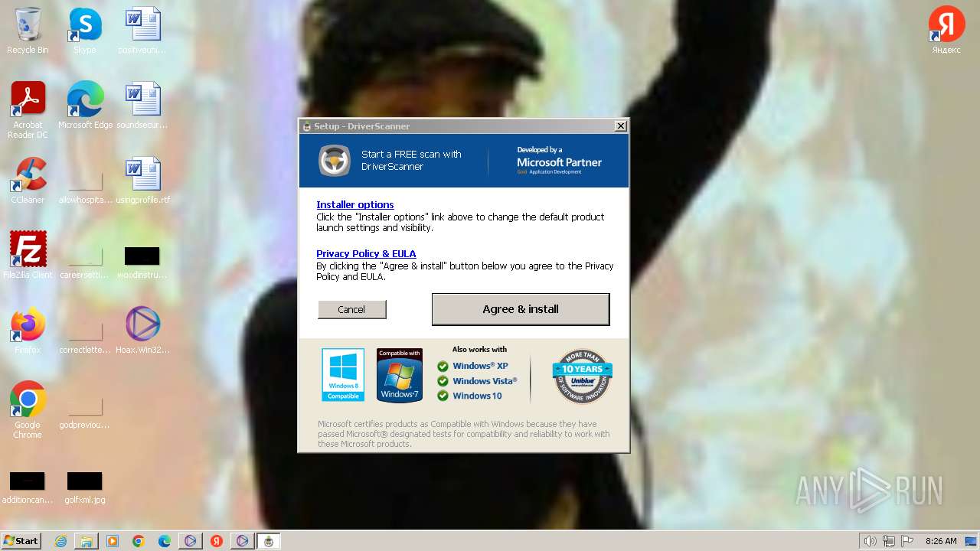This screenshot has height=551, width=980.
Task: Select the CCleaner desktop shortcut
Action: pyautogui.click(x=28, y=181)
